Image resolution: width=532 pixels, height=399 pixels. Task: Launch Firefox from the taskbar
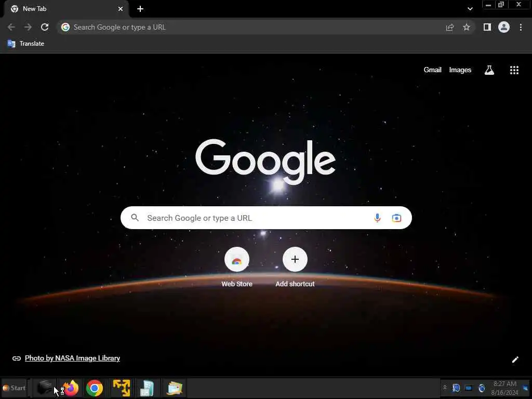pyautogui.click(x=70, y=388)
